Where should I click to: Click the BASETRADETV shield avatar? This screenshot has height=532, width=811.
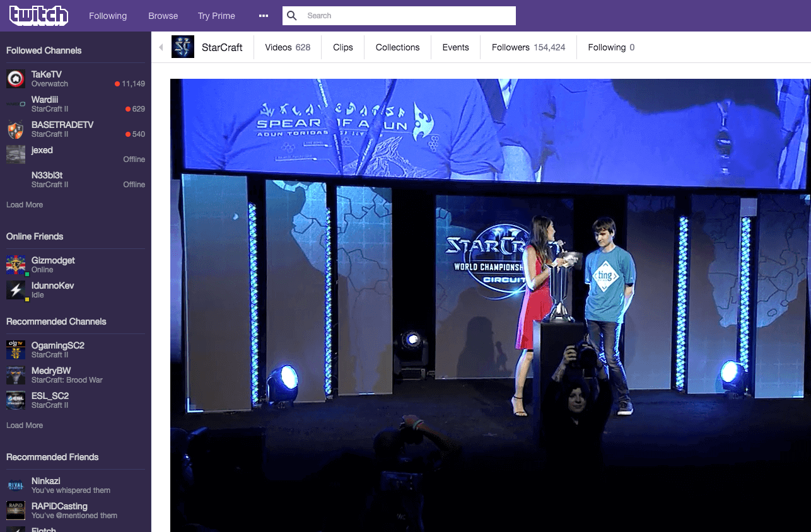pyautogui.click(x=16, y=129)
